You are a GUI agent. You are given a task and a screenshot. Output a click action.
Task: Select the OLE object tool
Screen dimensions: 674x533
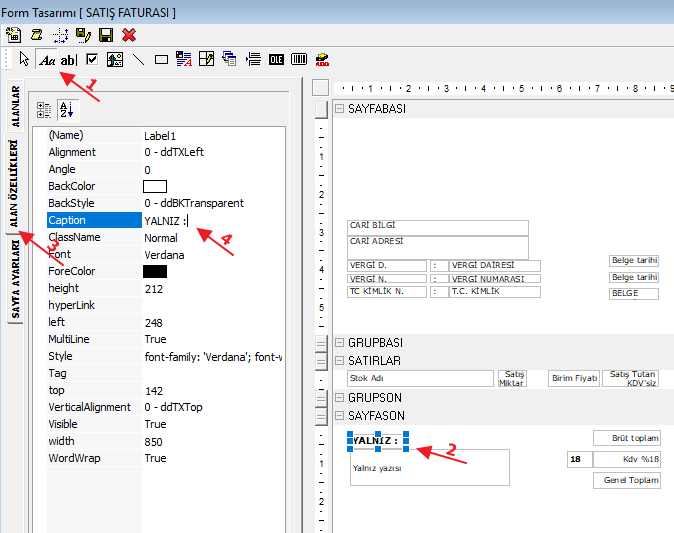pyautogui.click(x=276, y=59)
